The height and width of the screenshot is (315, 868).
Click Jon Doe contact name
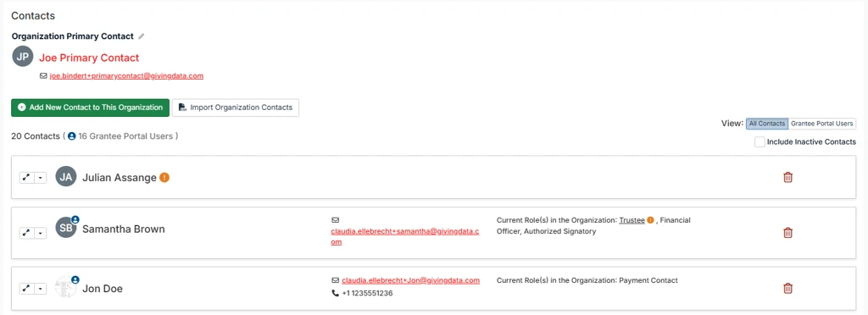click(103, 289)
